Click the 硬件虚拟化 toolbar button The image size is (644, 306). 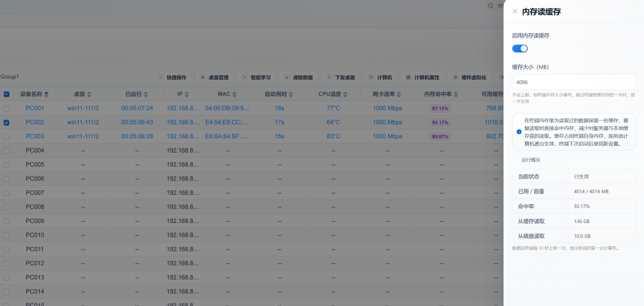(469, 77)
